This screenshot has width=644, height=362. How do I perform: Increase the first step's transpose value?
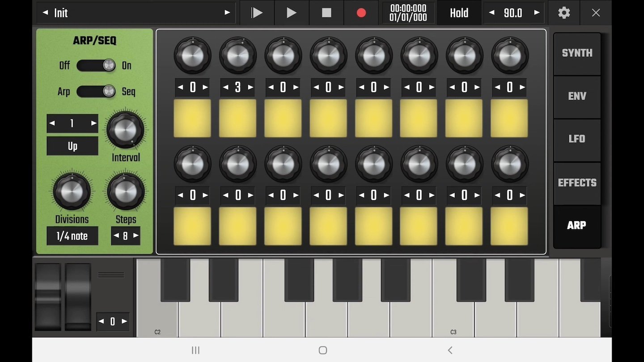(205, 88)
